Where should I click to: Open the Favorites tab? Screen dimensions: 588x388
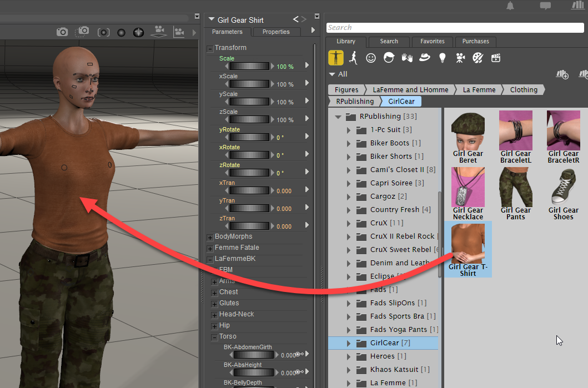[x=432, y=41]
